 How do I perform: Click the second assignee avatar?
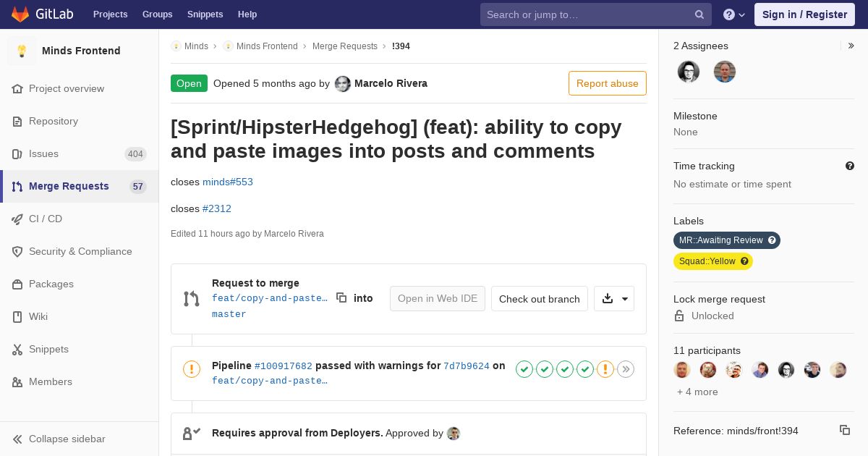pyautogui.click(x=725, y=72)
